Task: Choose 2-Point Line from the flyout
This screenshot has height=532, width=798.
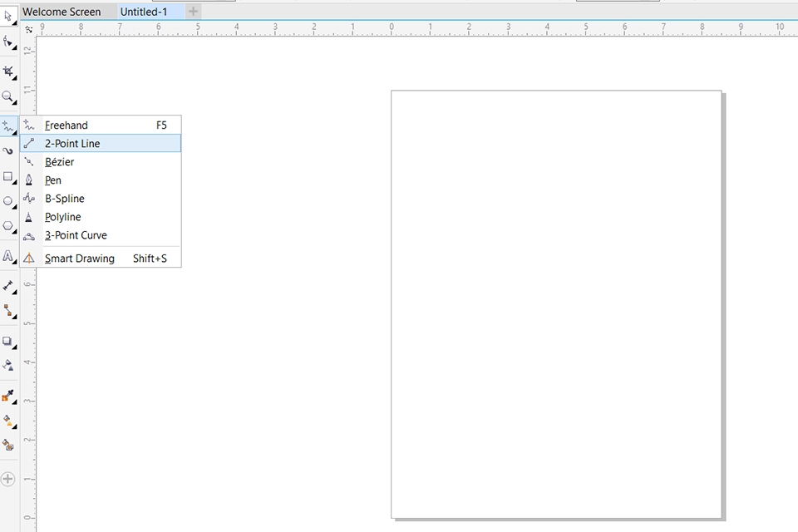Action: pyautogui.click(x=72, y=144)
